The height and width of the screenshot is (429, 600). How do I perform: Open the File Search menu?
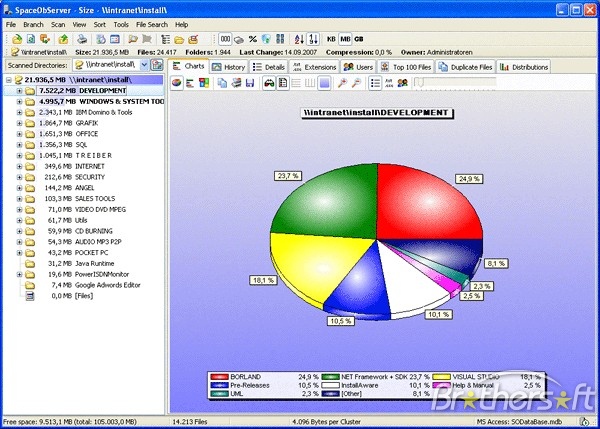tap(152, 24)
